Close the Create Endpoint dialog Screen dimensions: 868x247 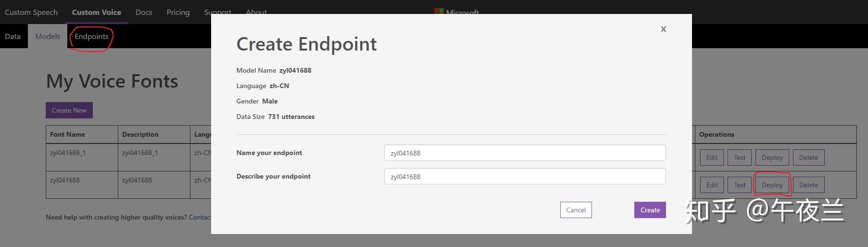(x=663, y=29)
